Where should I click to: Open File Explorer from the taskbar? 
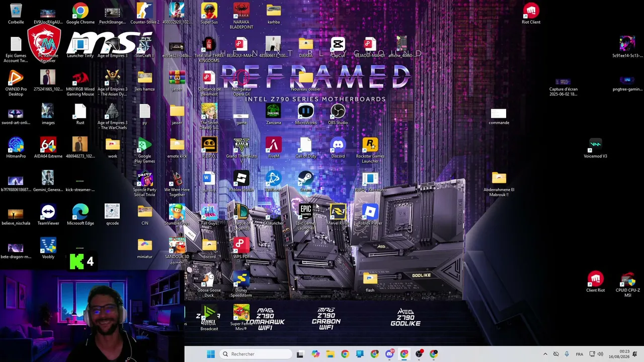point(330,354)
